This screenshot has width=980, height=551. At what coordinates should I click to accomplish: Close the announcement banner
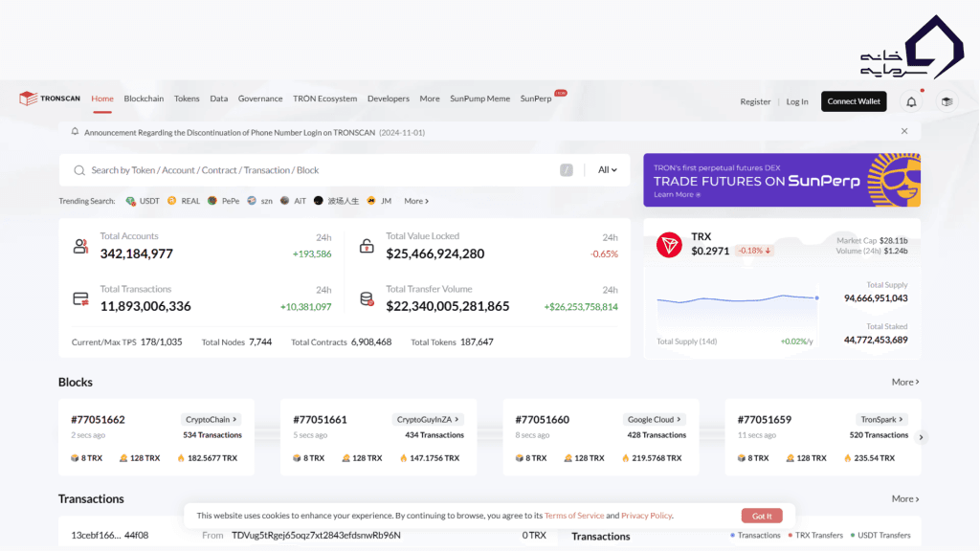point(904,131)
